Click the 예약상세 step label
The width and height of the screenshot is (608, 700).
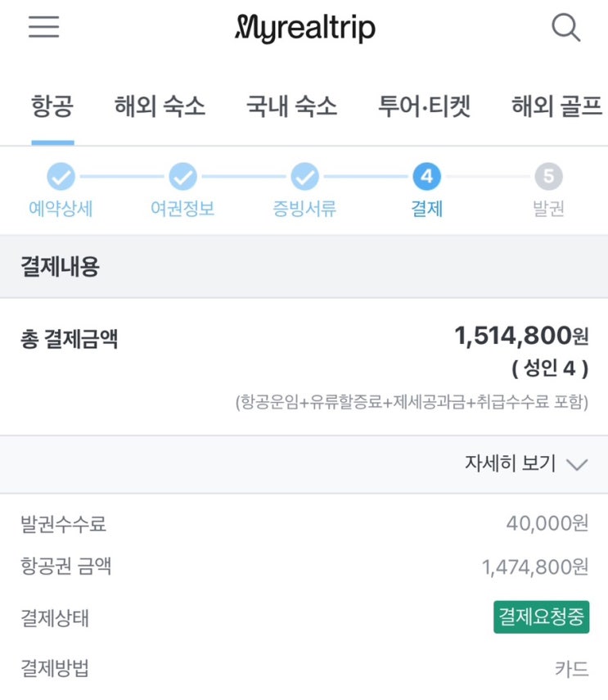click(x=61, y=209)
